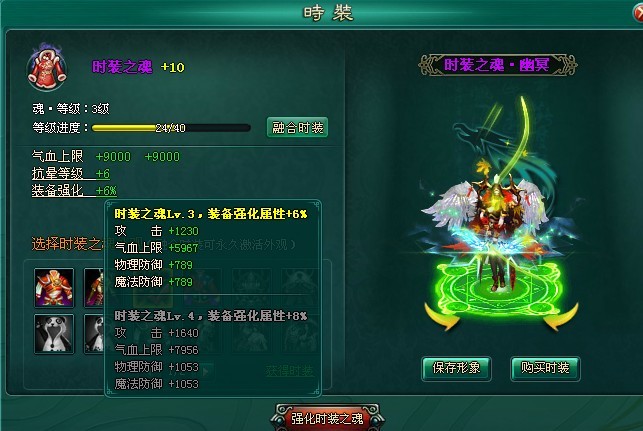Open 购买时装 to buy costumes
Viewport: 643px width, 431px height.
(545, 368)
